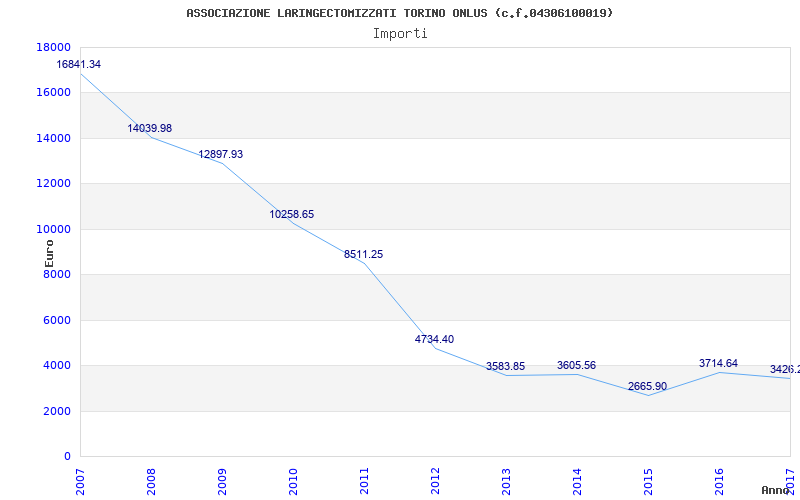The image size is (800, 500).
Task: Select the 2008 year axis label
Action: (151, 482)
